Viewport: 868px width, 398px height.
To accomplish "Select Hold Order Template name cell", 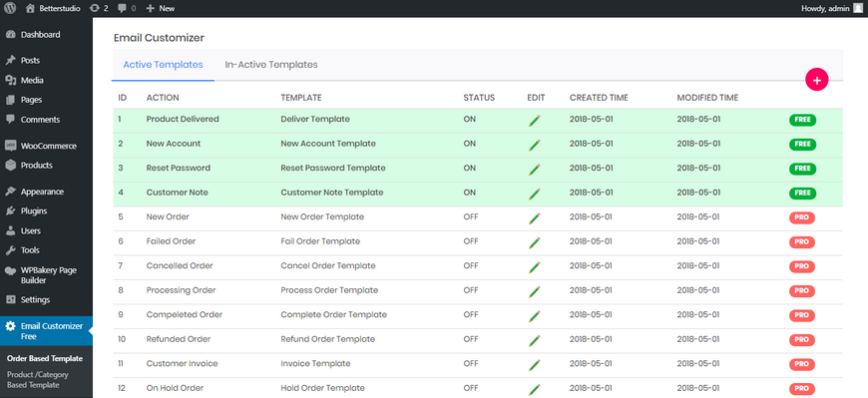I will [322, 388].
